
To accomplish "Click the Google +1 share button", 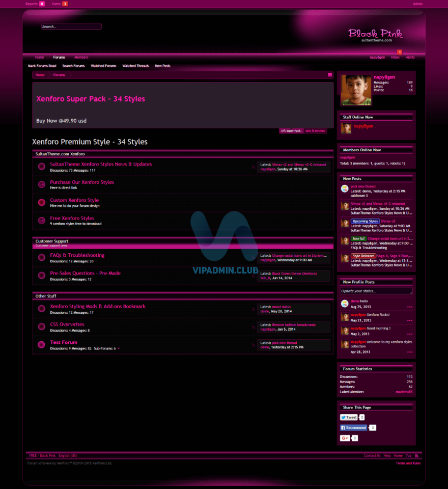I will coord(345,438).
